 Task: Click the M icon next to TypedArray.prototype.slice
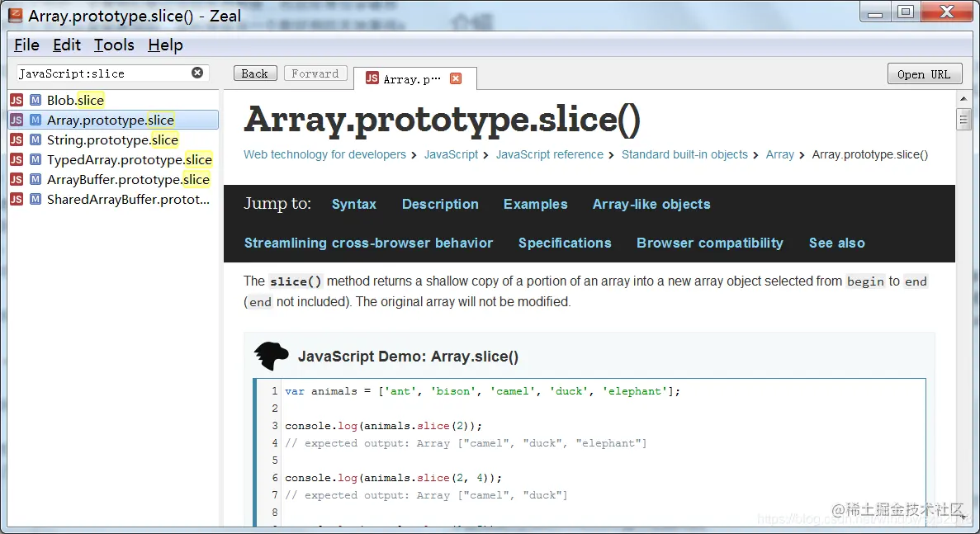pos(36,160)
